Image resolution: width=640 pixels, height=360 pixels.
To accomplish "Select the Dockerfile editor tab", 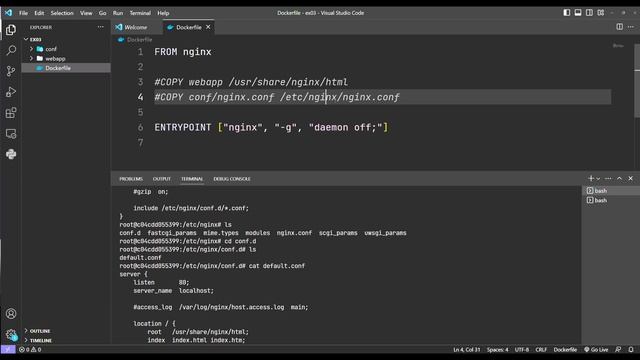I will pos(189,27).
